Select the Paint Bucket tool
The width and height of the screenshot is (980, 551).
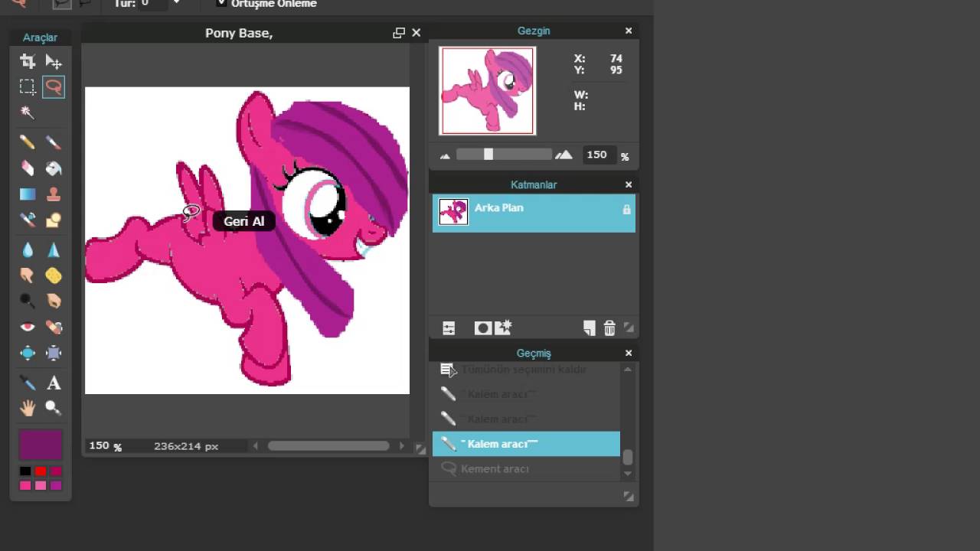pos(54,168)
